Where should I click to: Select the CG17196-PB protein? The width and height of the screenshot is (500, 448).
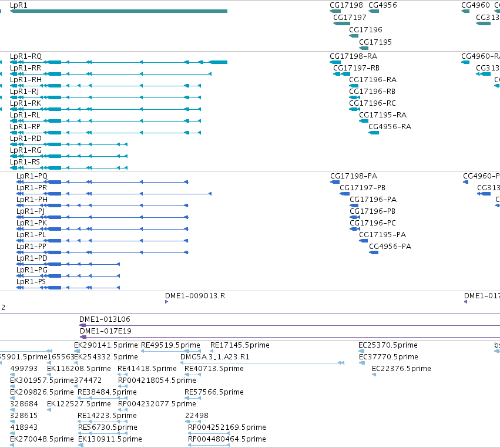(x=355, y=217)
